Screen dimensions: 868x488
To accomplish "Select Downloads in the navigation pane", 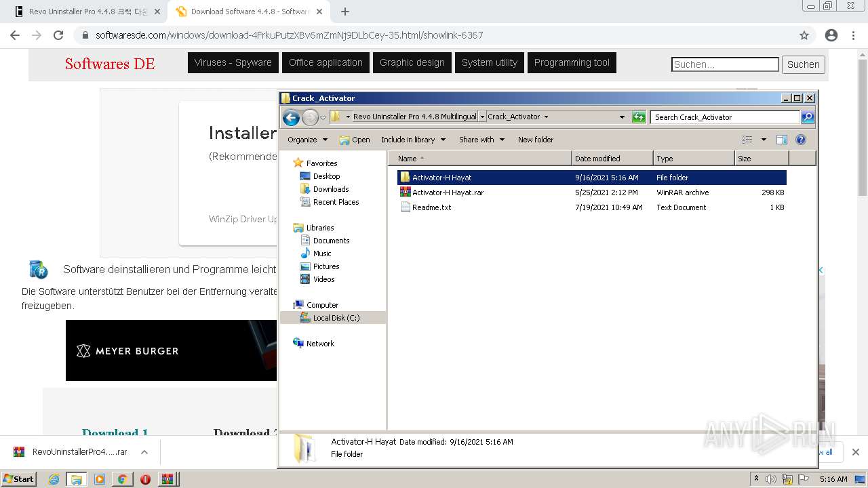I will [331, 189].
